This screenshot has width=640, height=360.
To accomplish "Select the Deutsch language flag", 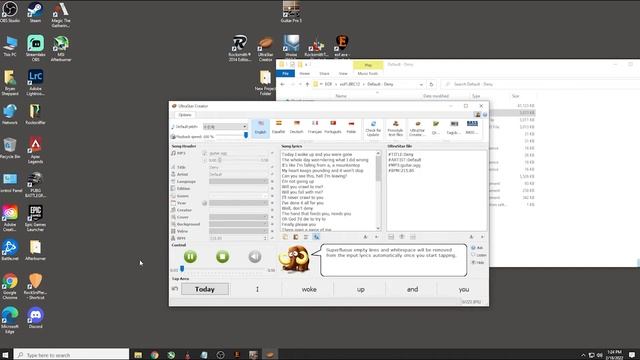I will tap(297, 128).
